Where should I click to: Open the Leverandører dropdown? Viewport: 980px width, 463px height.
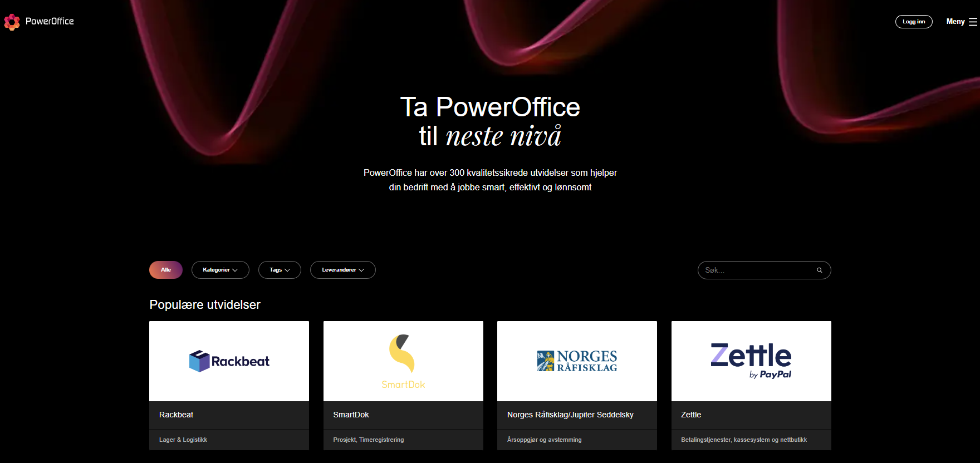[342, 270]
